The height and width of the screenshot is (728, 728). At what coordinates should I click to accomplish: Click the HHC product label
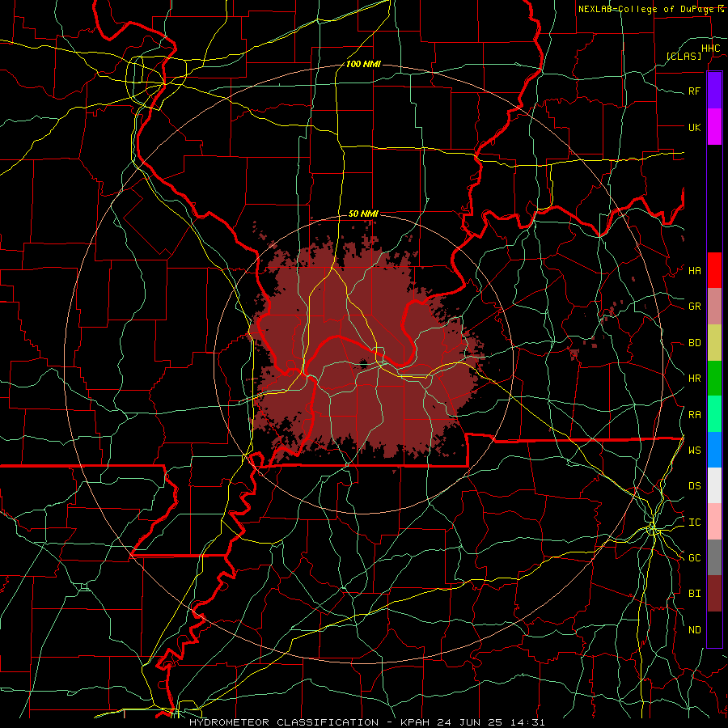click(710, 49)
